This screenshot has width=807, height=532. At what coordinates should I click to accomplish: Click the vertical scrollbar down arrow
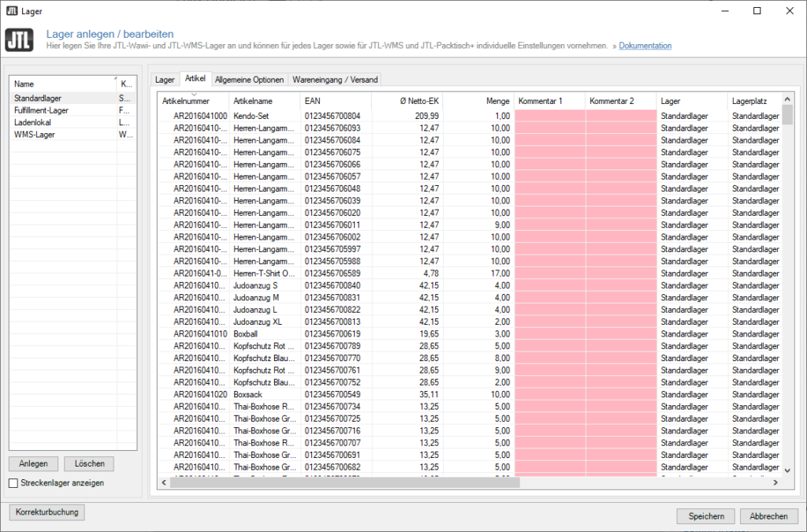coord(787,470)
